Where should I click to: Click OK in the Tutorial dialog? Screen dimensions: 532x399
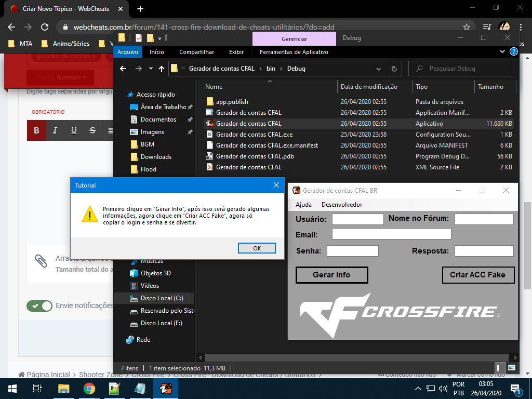coord(257,248)
